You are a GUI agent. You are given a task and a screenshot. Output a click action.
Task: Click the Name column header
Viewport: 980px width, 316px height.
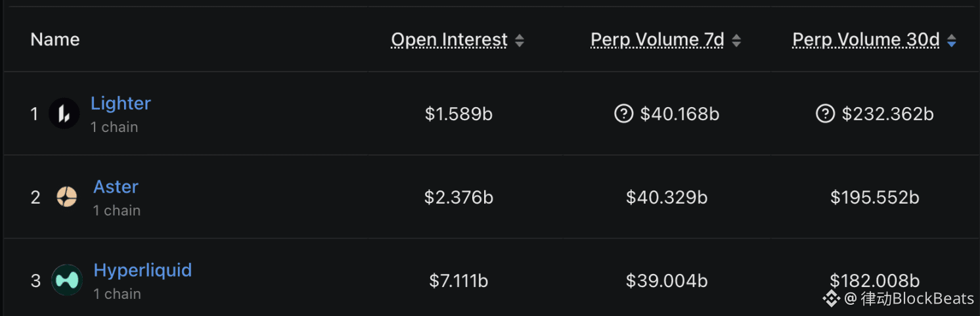[x=55, y=39]
